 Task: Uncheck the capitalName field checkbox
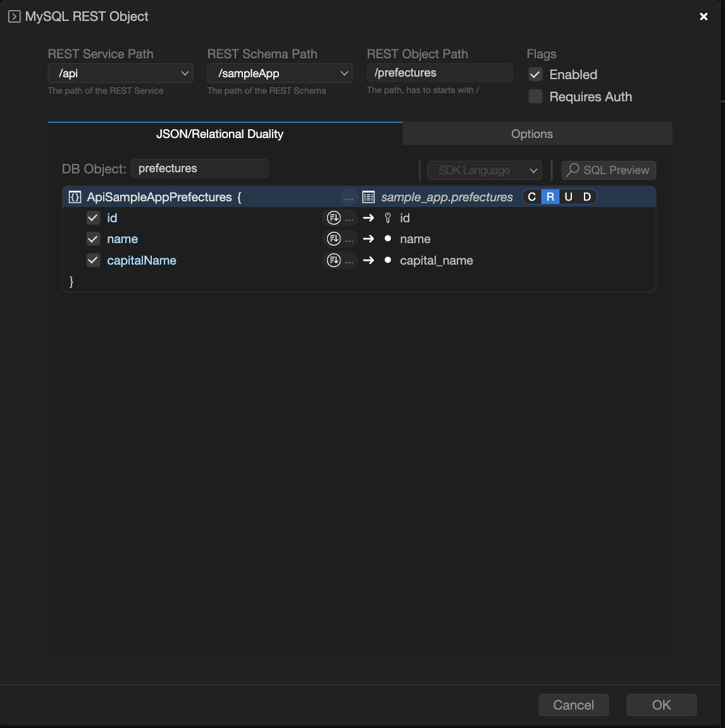[x=93, y=260]
